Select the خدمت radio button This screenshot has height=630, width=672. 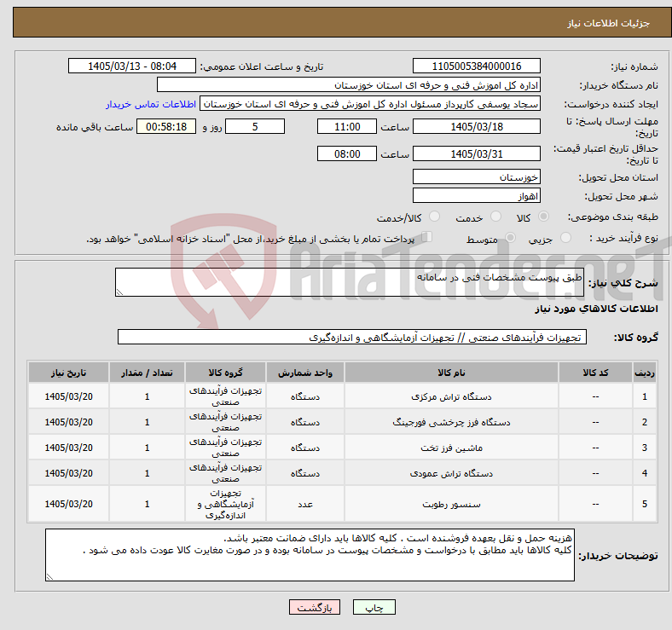click(495, 217)
